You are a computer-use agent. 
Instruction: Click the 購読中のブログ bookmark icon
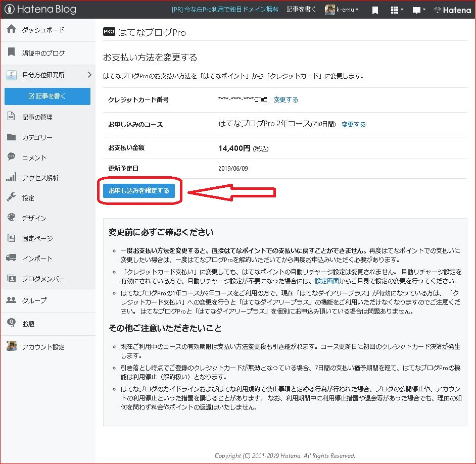[x=11, y=52]
